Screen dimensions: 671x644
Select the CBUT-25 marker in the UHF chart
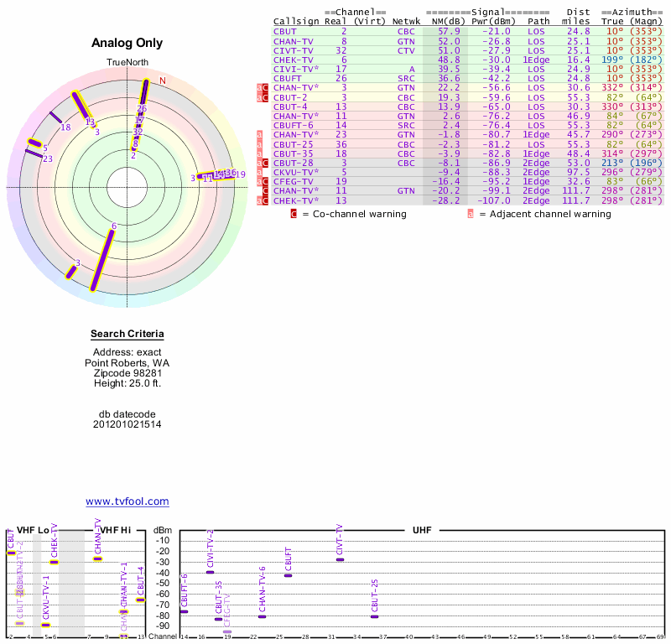click(374, 616)
